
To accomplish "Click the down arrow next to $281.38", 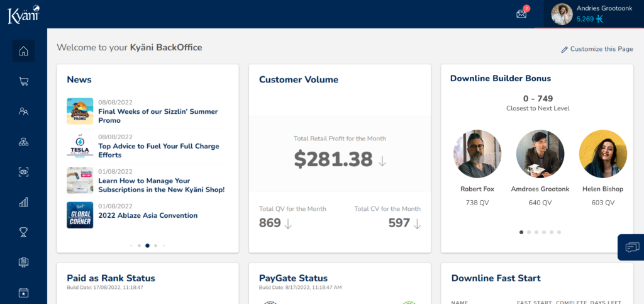I will tap(382, 161).
